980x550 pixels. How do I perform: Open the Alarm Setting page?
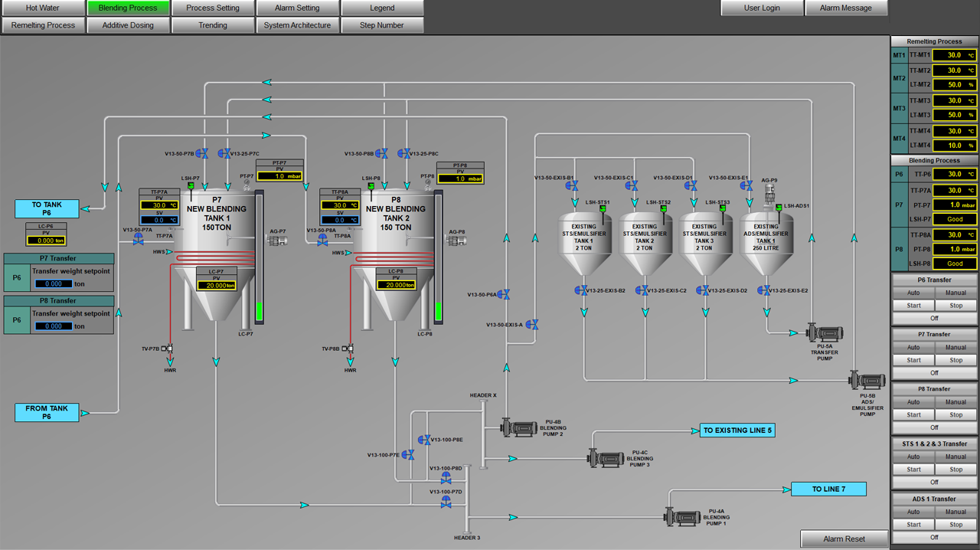tap(297, 8)
